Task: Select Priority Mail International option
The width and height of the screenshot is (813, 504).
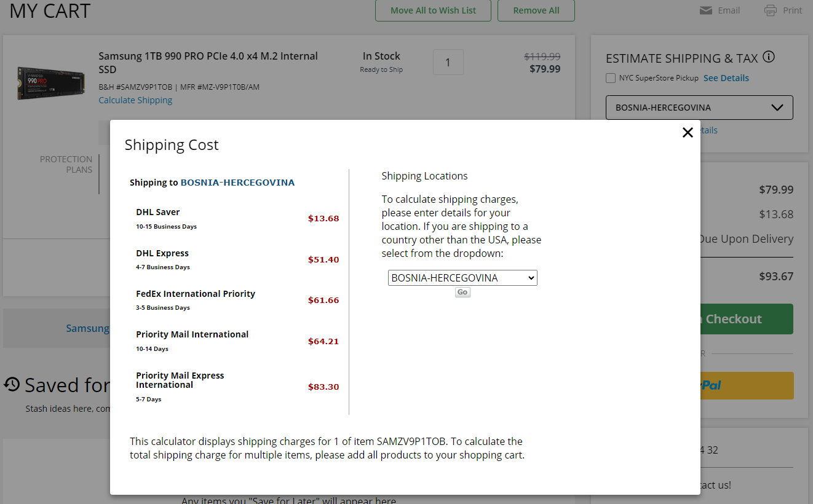Action: click(x=192, y=334)
